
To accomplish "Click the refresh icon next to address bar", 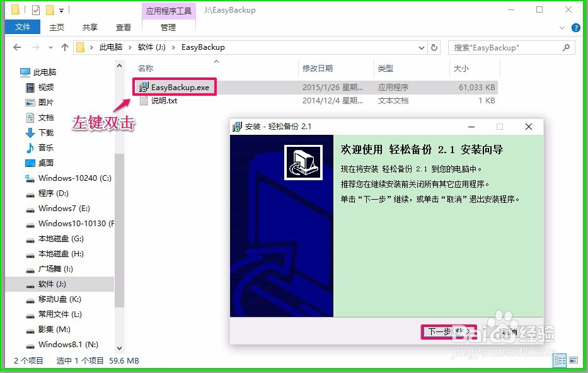I will (435, 47).
